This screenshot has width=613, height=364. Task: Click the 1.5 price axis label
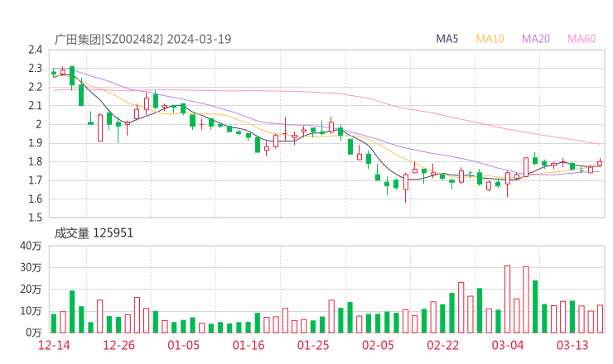point(35,218)
